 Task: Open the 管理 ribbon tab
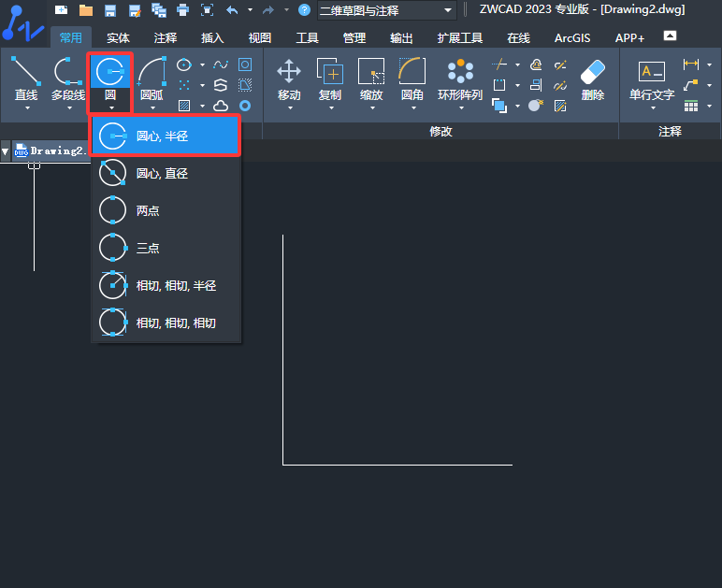[x=354, y=37]
